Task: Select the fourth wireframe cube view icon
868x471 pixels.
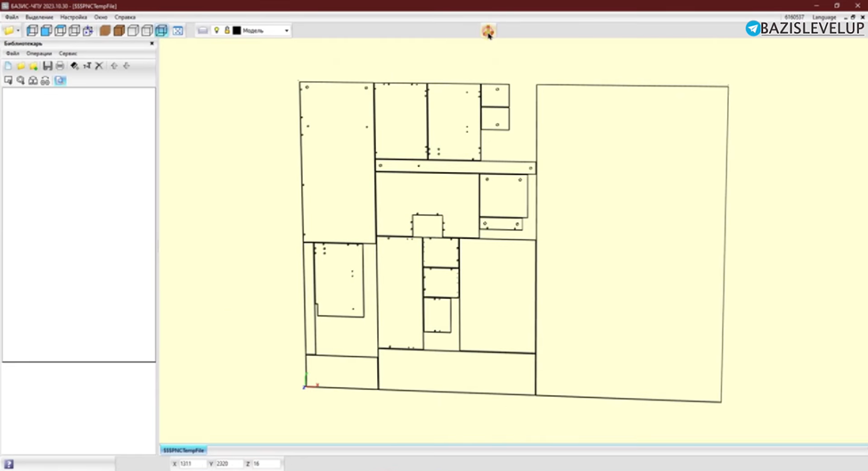Action: pos(74,30)
